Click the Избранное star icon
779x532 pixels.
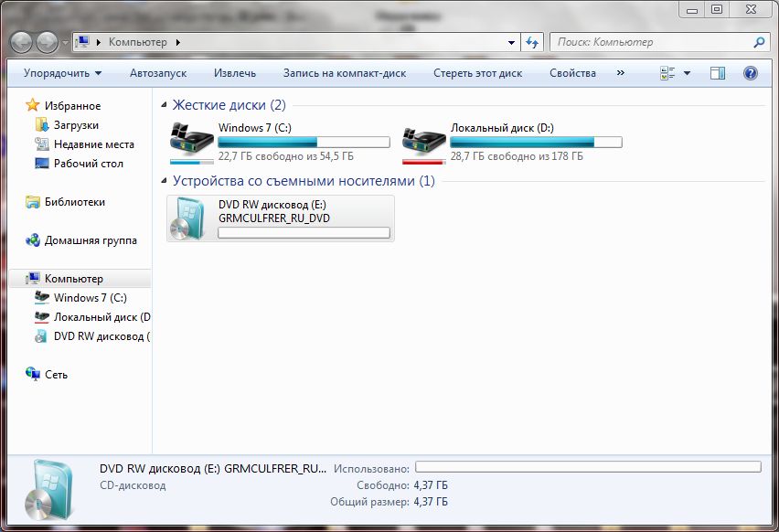point(32,105)
